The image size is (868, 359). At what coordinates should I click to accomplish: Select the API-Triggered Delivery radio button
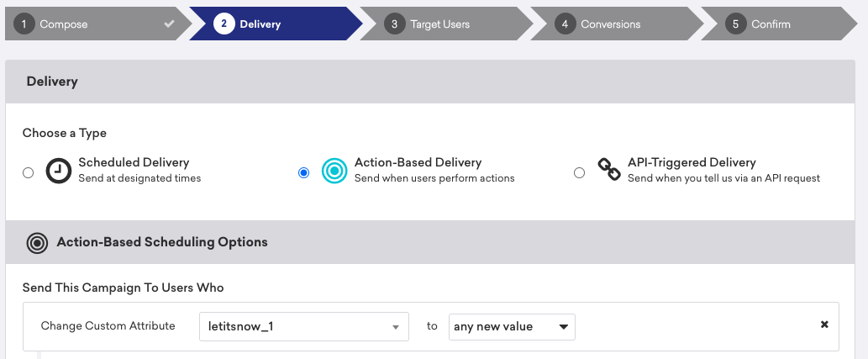point(579,172)
